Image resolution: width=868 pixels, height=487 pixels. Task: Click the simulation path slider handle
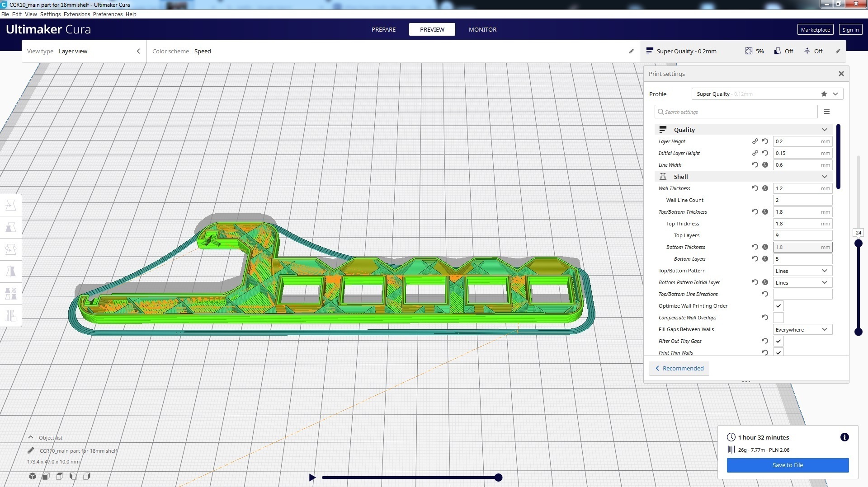tap(498, 478)
